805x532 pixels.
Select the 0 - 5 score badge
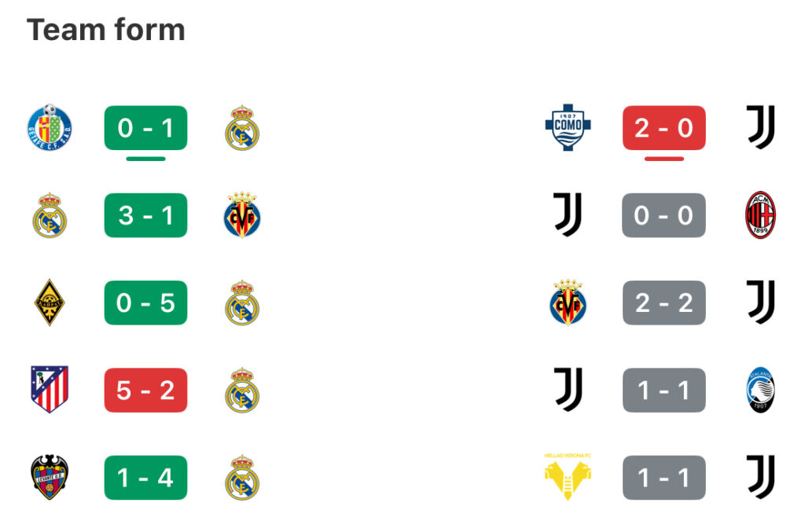(145, 303)
